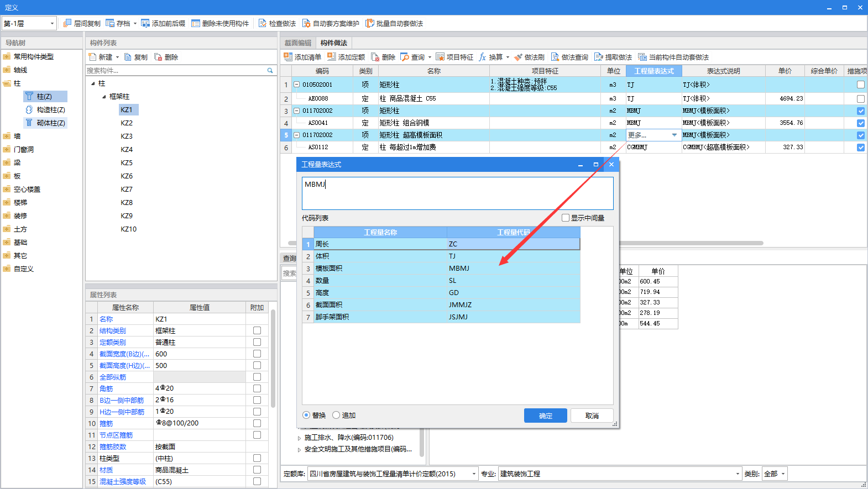Switch to 截面编辑 tab
Viewport: 868px width, 489px height.
298,43
